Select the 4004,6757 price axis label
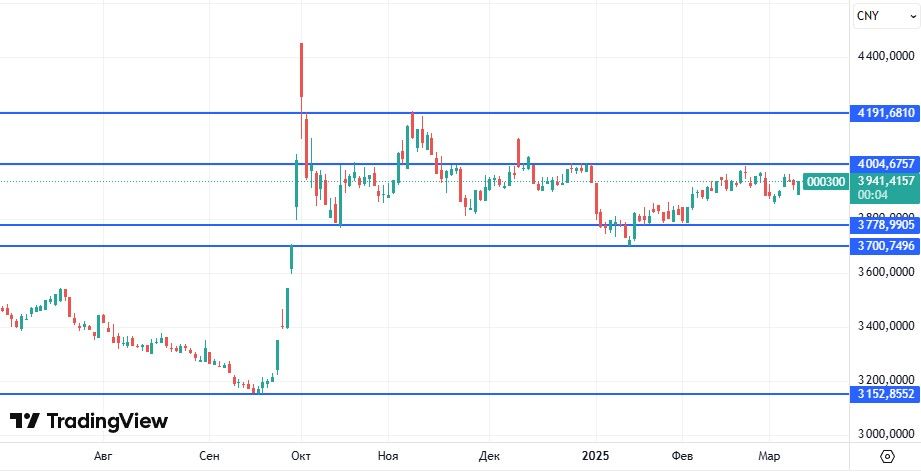Screen dimensions: 921x474 point(884,163)
